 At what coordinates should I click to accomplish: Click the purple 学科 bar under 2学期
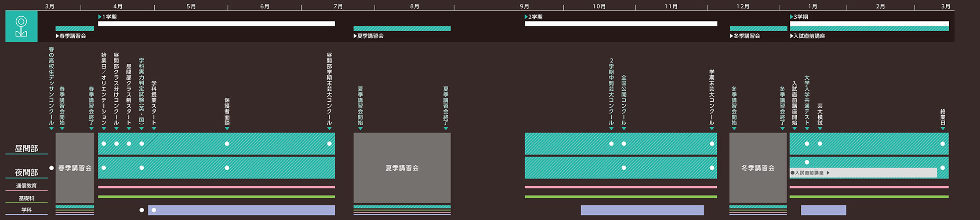(x=642, y=210)
